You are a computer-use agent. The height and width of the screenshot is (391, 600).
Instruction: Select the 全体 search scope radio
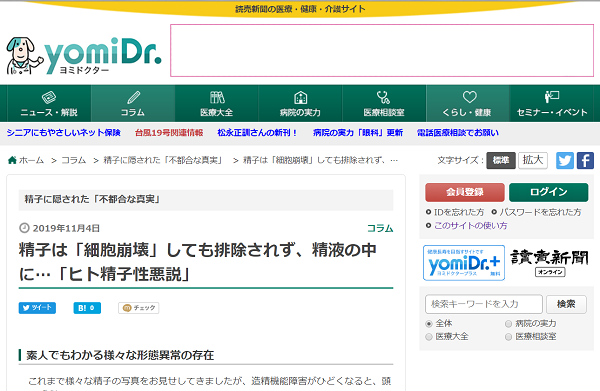pos(429,324)
